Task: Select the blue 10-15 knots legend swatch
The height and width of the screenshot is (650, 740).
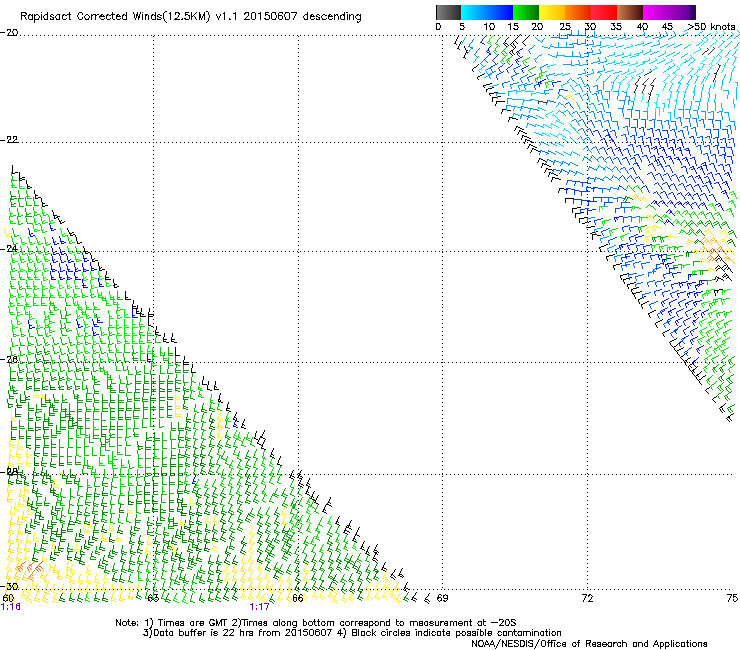Action: tap(500, 12)
